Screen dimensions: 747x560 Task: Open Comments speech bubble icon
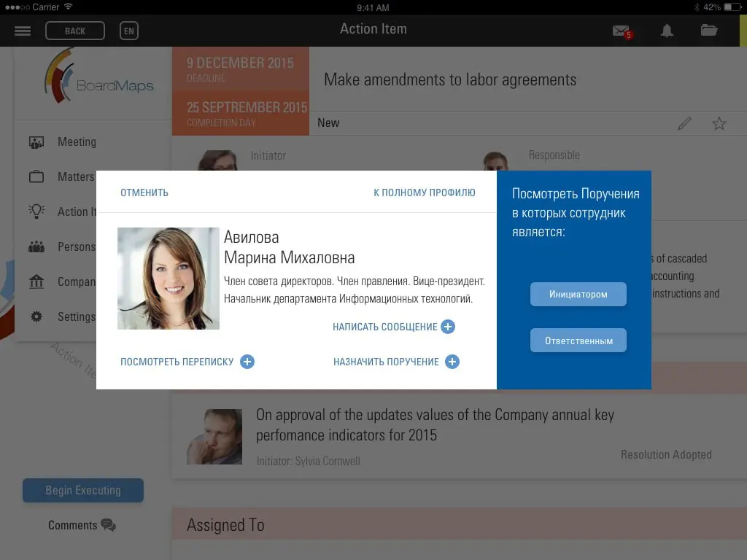point(108,525)
